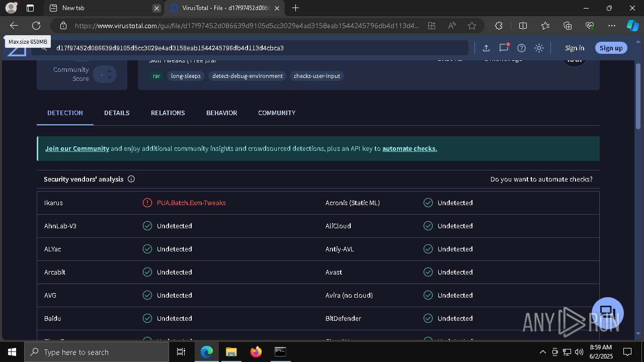Click the Security vendors' analysis info icon
This screenshot has width=644, height=362.
point(131,179)
